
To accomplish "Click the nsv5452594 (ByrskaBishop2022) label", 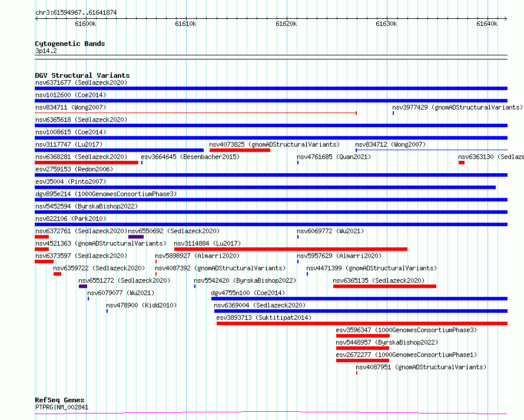I will 87,206.
